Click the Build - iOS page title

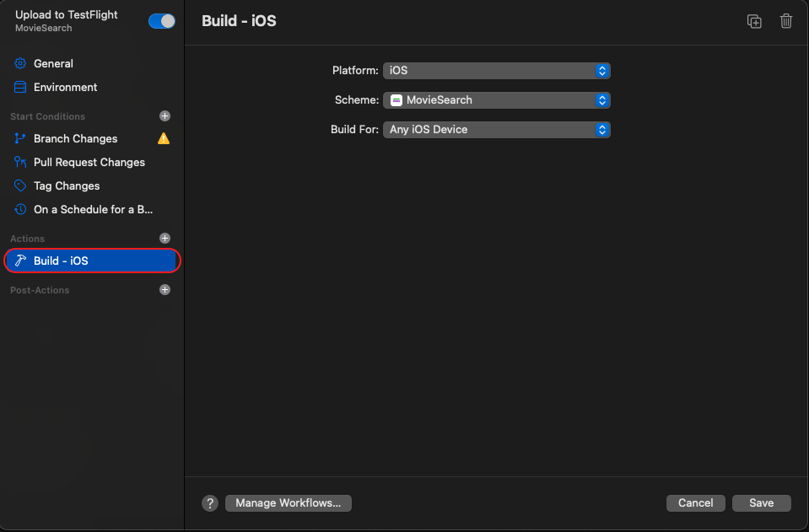(x=239, y=21)
